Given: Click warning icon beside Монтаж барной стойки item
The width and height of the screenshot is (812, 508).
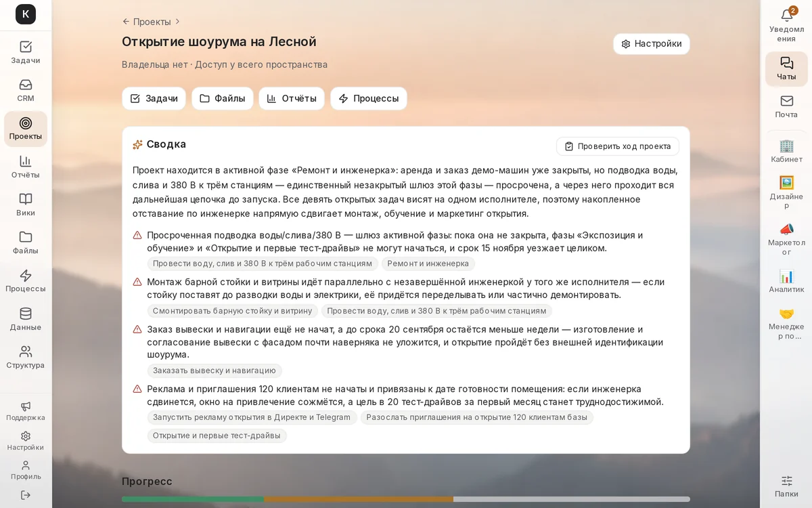Looking at the screenshot, I should pos(137,282).
